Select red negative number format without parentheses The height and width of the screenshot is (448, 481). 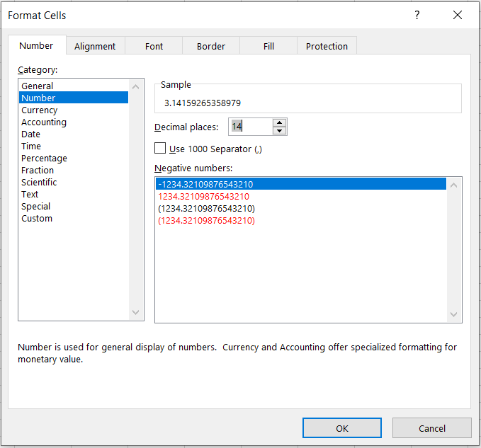203,197
